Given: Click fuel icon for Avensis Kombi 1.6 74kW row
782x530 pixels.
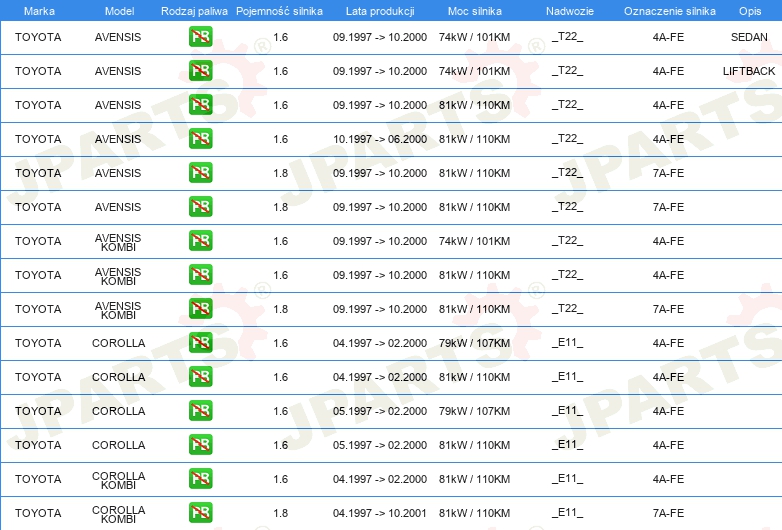Looking at the screenshot, I should pyautogui.click(x=200, y=241).
